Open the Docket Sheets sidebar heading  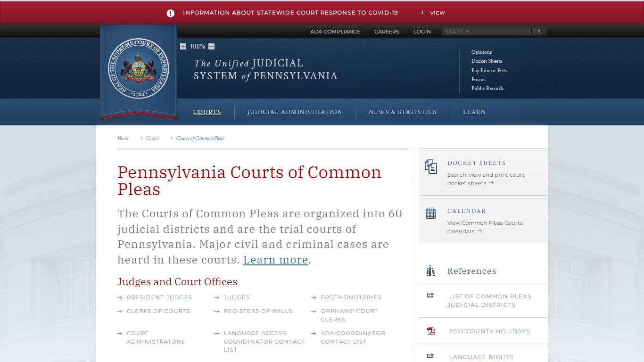476,163
